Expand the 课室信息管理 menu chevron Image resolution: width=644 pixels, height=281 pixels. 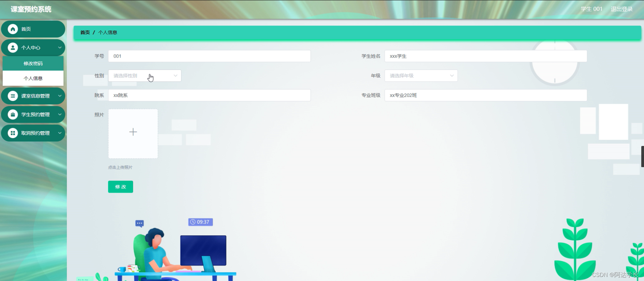pos(60,96)
